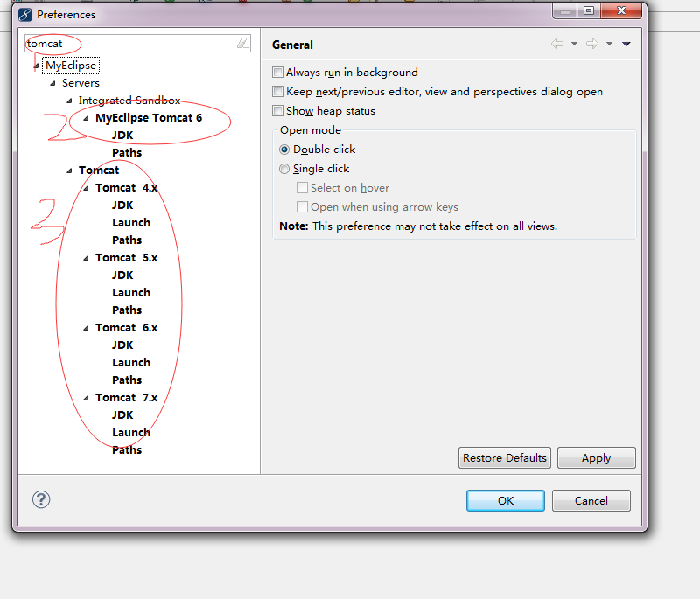
Task: Apply the preference changes
Action: [x=597, y=458]
